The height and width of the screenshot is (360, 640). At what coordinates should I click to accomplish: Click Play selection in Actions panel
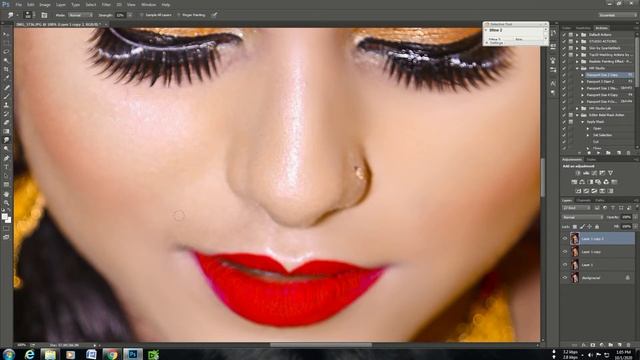tap(598, 153)
